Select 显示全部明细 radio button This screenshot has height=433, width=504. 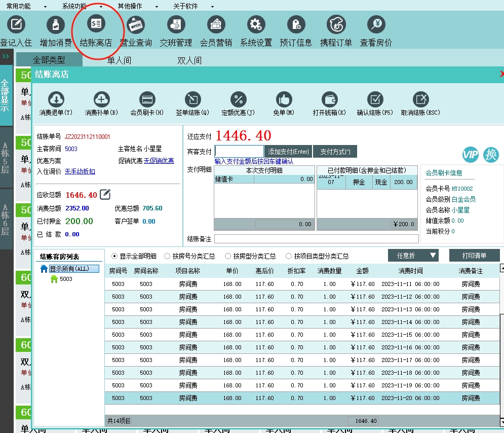pyautogui.click(x=114, y=256)
